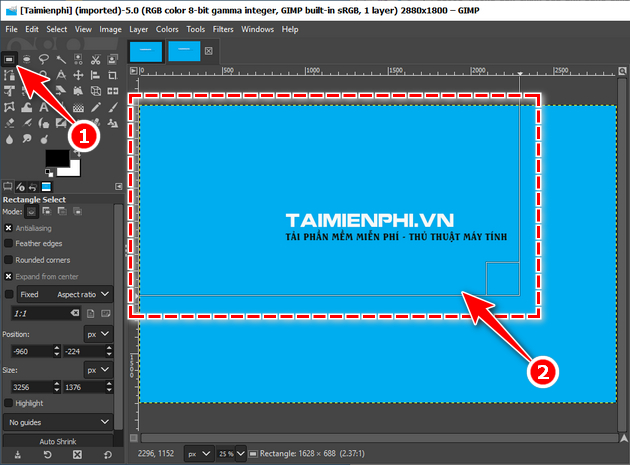
Task: Open the Layer menu
Action: [x=139, y=29]
